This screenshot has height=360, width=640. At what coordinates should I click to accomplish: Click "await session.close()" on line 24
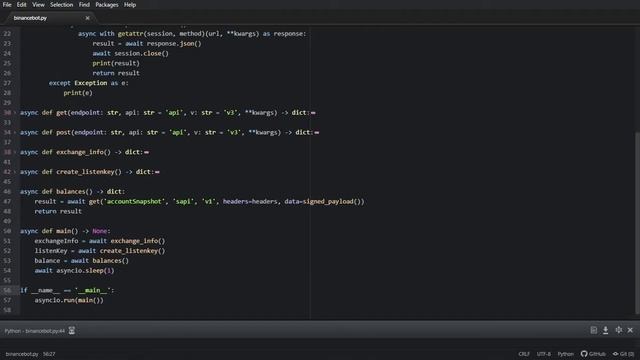(x=131, y=53)
